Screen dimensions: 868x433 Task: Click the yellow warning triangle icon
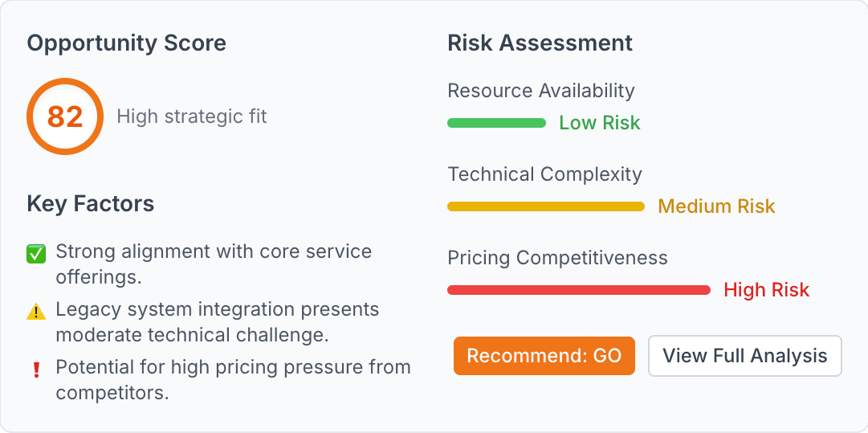36,312
